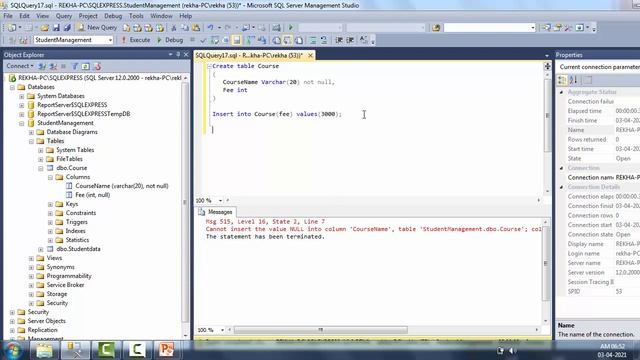Open the File menu
Image resolution: width=640 pixels, height=360 pixels.
[8, 16]
